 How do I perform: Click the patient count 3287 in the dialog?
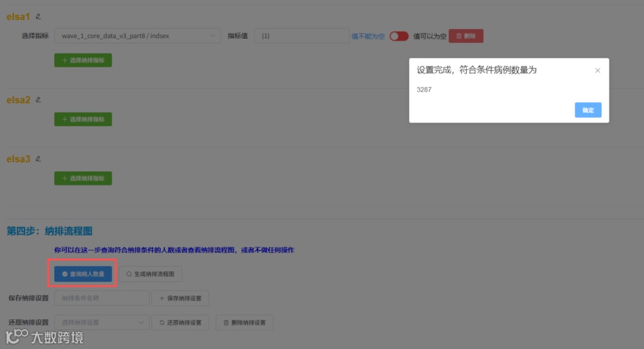pos(424,89)
